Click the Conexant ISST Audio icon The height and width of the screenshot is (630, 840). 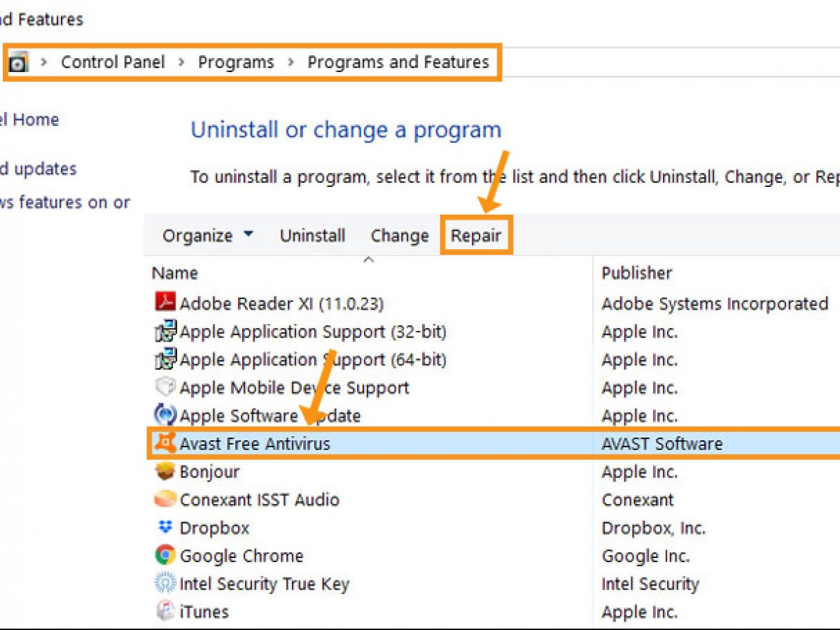164,499
